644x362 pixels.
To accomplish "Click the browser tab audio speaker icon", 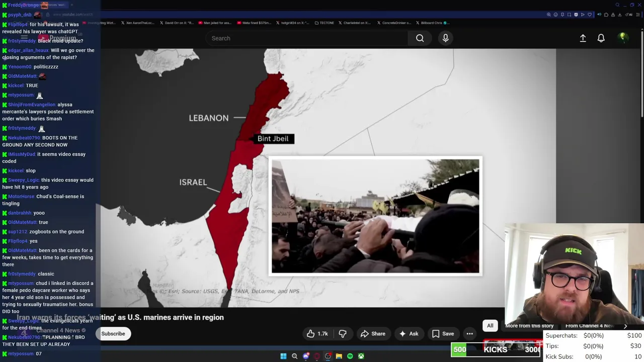I will click(599, 15).
